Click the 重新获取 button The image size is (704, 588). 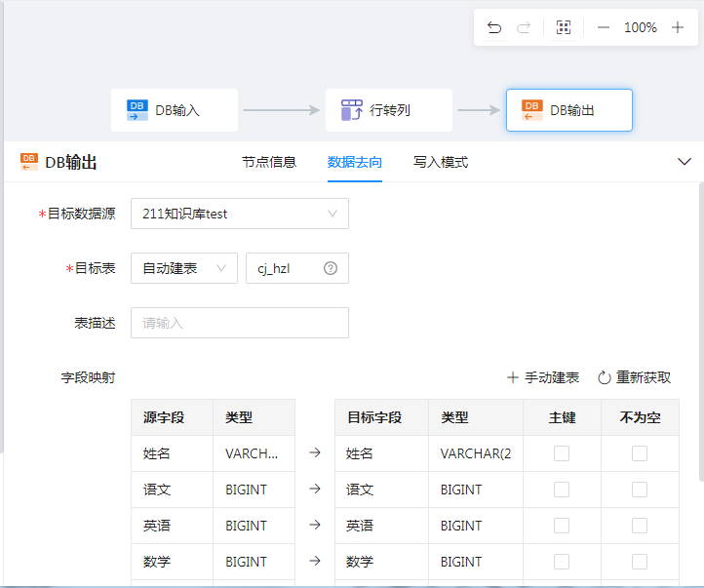(634, 377)
